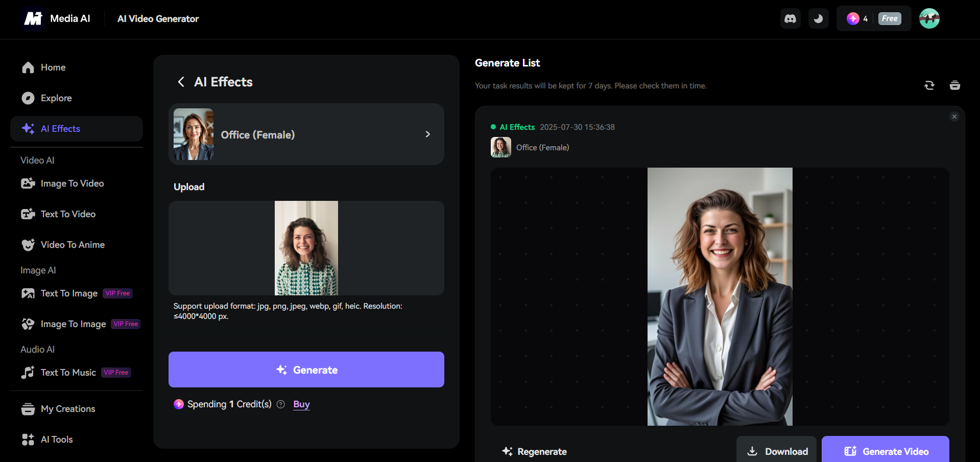Image resolution: width=980 pixels, height=462 pixels.
Task: Collapse AI Effects with the back arrow
Action: coord(181,82)
